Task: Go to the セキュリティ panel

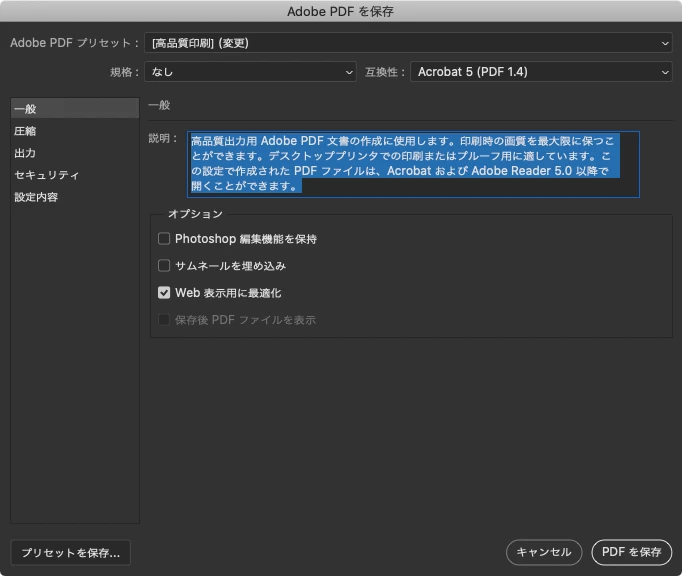Action: click(75, 175)
